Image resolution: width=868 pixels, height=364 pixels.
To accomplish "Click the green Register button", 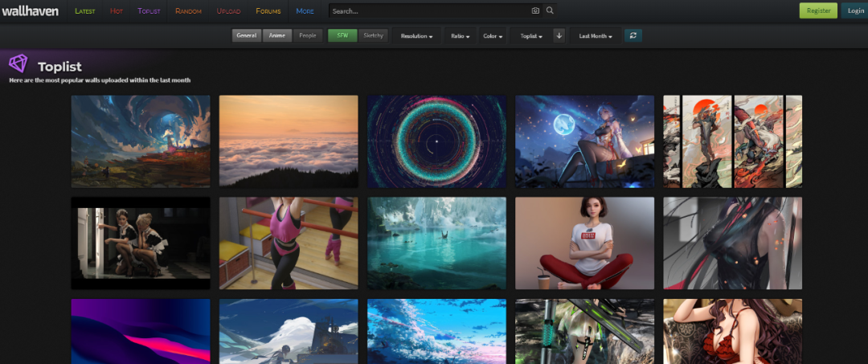I will click(x=818, y=10).
